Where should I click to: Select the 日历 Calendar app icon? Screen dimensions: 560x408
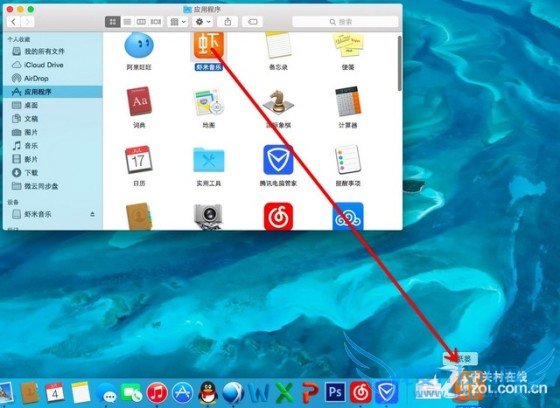139,160
